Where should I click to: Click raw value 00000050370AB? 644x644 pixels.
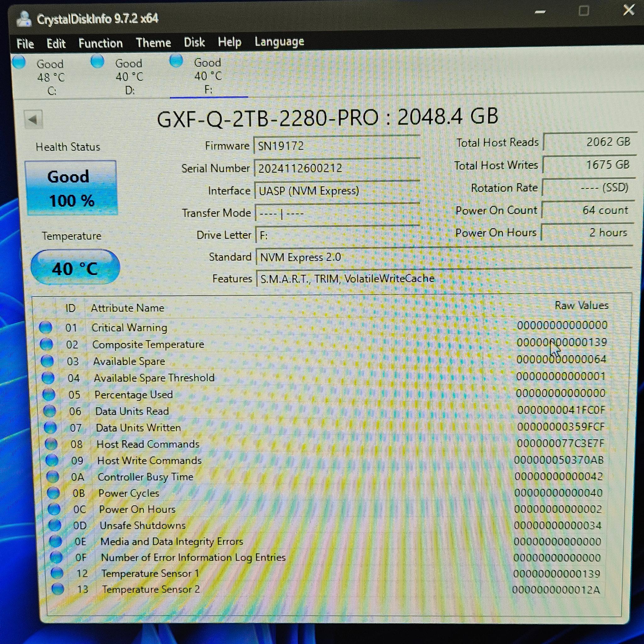559,460
